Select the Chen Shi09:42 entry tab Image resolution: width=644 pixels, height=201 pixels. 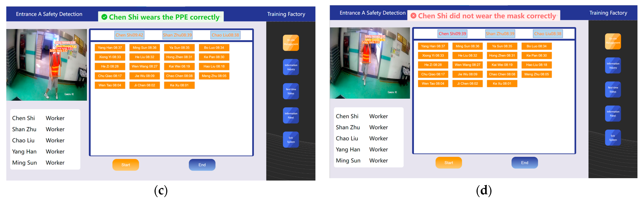tap(129, 35)
